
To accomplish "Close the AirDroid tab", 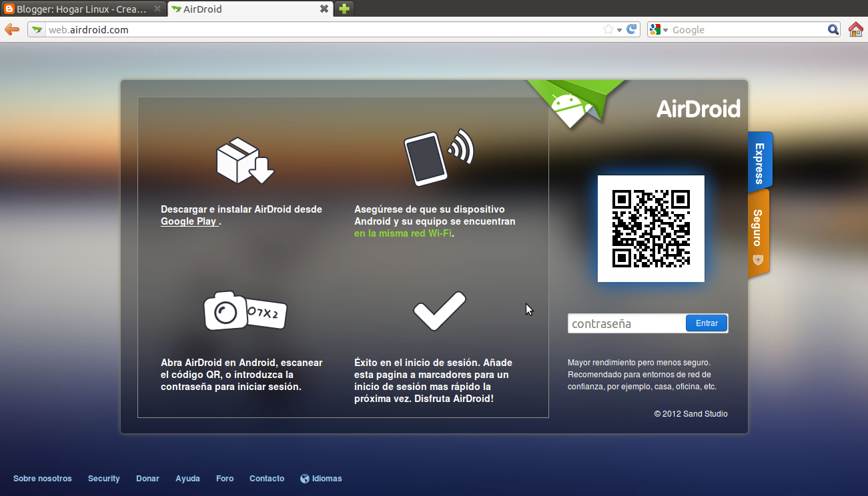I will tap(324, 9).
